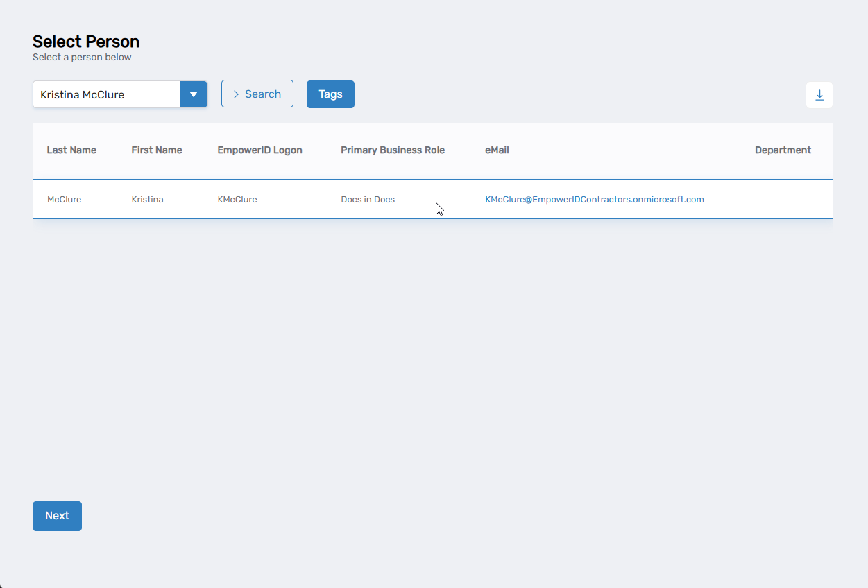This screenshot has width=868, height=588.
Task: Sort by First Name column header
Action: pyautogui.click(x=157, y=150)
